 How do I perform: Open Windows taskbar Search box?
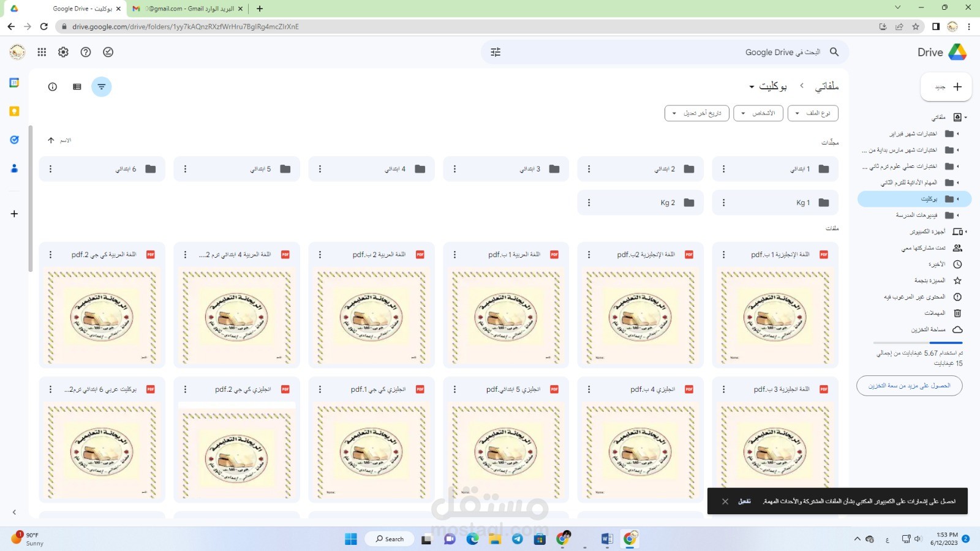(x=390, y=539)
